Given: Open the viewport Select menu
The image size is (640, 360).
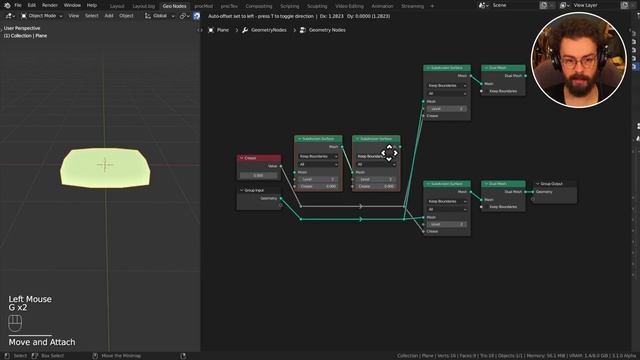Looking at the screenshot, I should [x=91, y=16].
